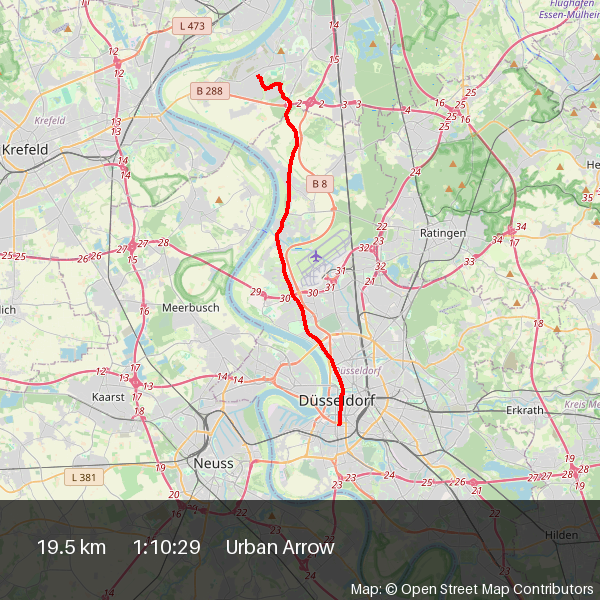Image resolution: width=600 pixels, height=600 pixels.
Task: Click the Hilden town label
Action: [561, 535]
